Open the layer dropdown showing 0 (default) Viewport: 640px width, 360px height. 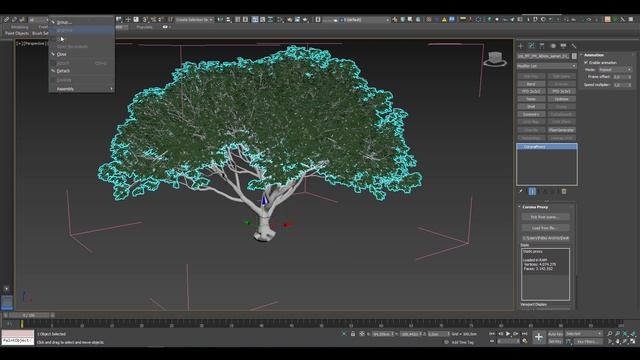(366, 19)
